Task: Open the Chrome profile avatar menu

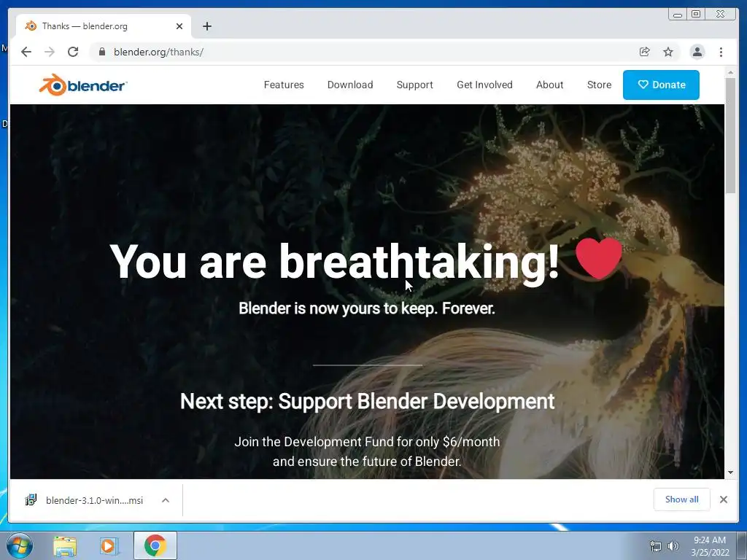Action: (x=697, y=52)
